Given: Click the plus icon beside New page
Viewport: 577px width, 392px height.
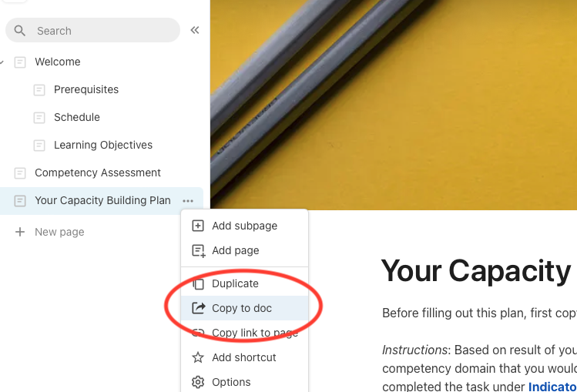Looking at the screenshot, I should pos(20,232).
